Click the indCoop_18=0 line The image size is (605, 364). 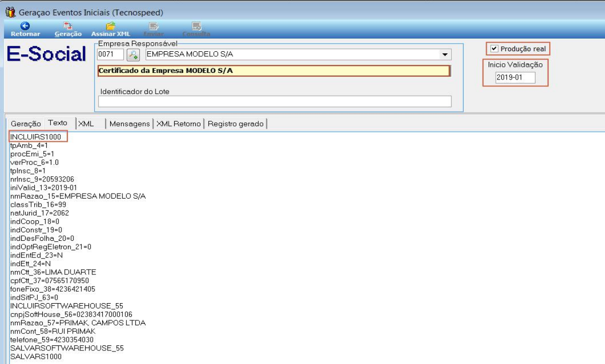34,221
